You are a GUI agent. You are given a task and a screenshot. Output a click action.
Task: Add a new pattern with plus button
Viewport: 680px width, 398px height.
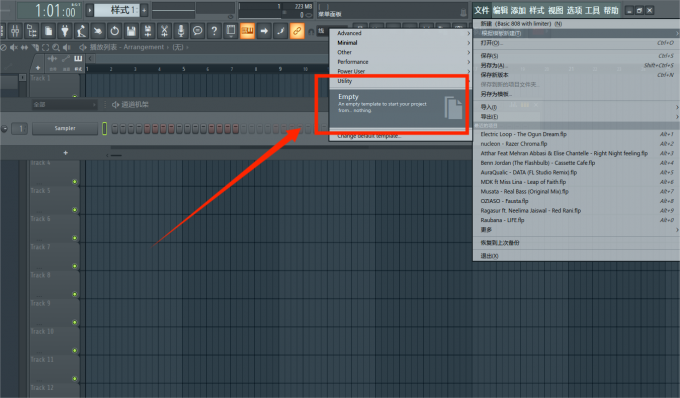pos(144,10)
